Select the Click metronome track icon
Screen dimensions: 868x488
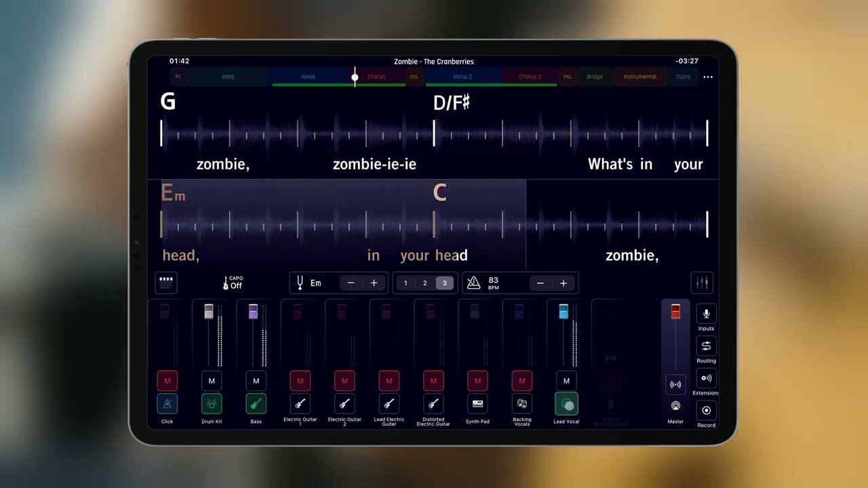point(167,404)
